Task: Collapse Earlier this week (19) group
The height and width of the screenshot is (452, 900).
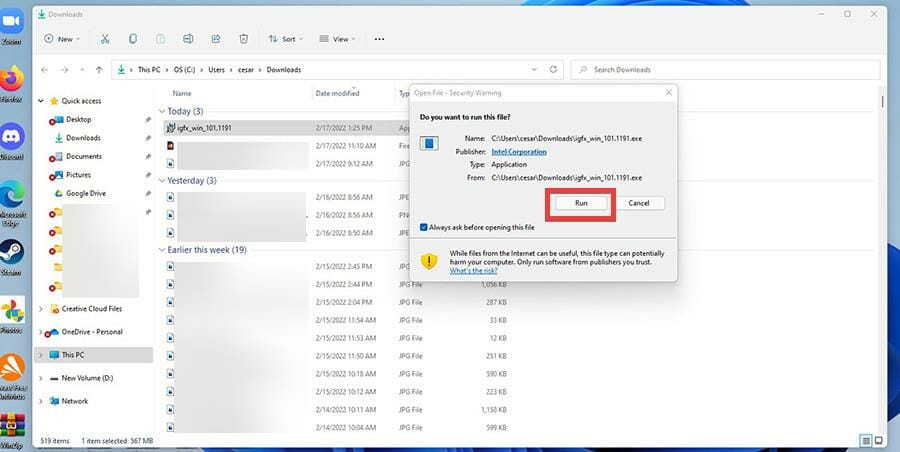Action: (162, 250)
